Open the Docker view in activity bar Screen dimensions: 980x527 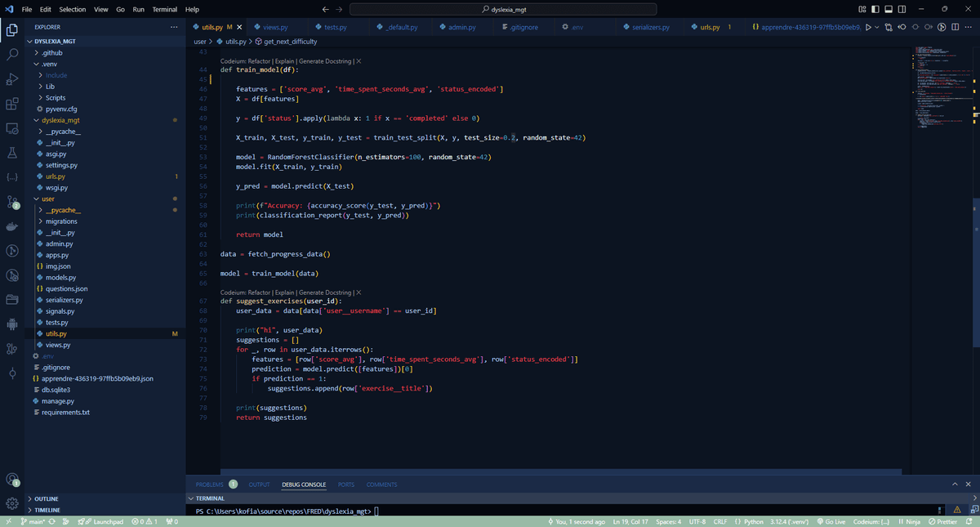(x=12, y=226)
